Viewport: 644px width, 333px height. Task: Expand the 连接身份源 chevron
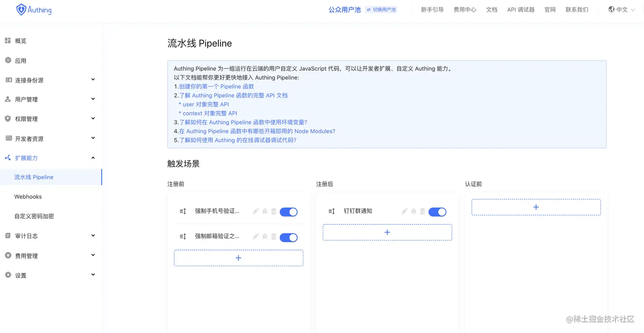[x=93, y=79]
